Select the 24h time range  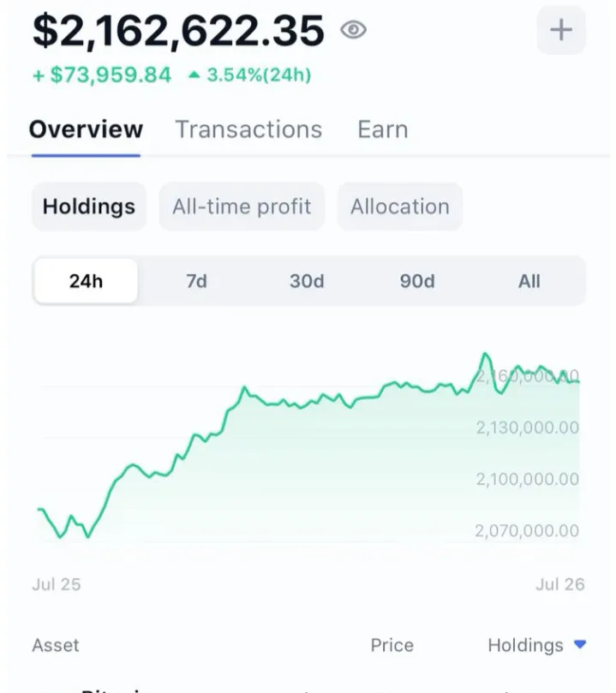point(86,281)
